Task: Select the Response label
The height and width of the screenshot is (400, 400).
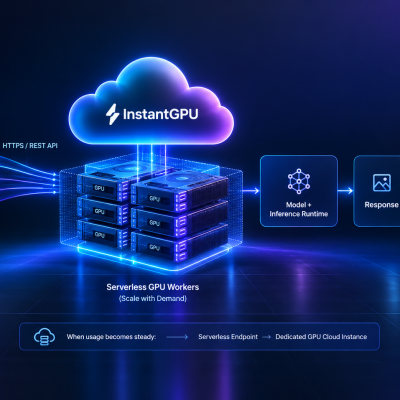Action: click(381, 205)
